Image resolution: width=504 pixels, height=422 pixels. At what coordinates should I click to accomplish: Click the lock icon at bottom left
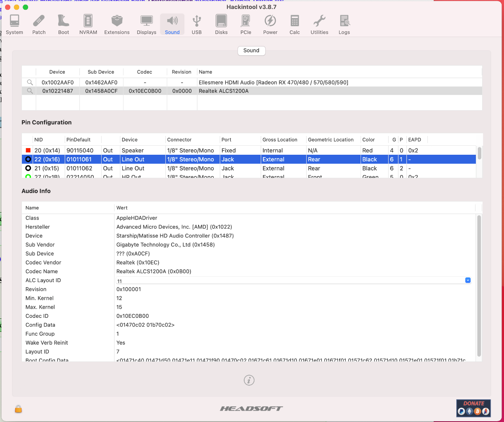[x=18, y=409]
